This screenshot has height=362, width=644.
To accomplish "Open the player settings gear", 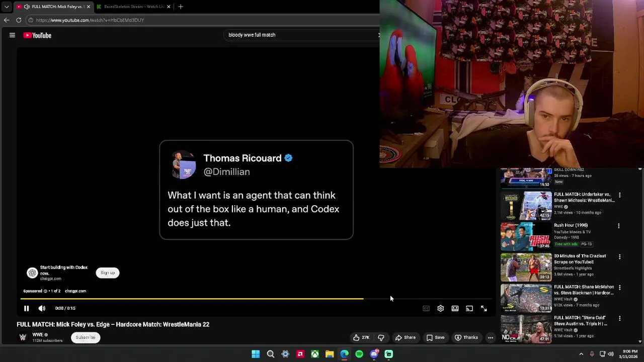I will click(440, 308).
